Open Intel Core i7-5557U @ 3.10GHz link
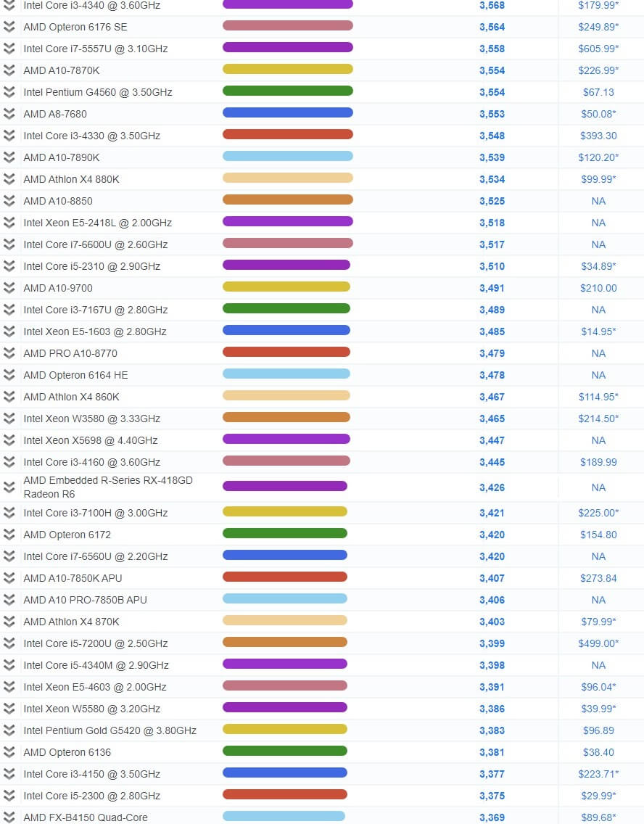644x824 pixels. tap(96, 49)
